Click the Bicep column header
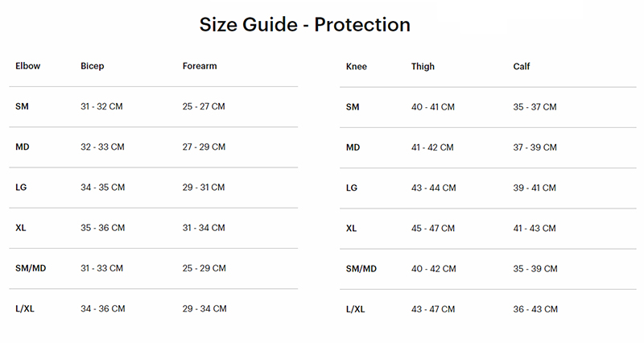Screen dimensions: 644x343 click(93, 66)
